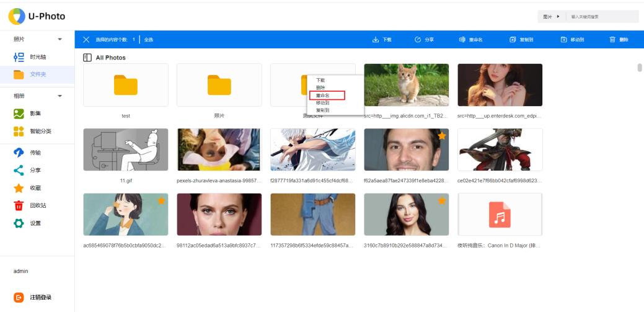Go to the 传输 transfer page
This screenshot has width=644, height=312.
35,153
